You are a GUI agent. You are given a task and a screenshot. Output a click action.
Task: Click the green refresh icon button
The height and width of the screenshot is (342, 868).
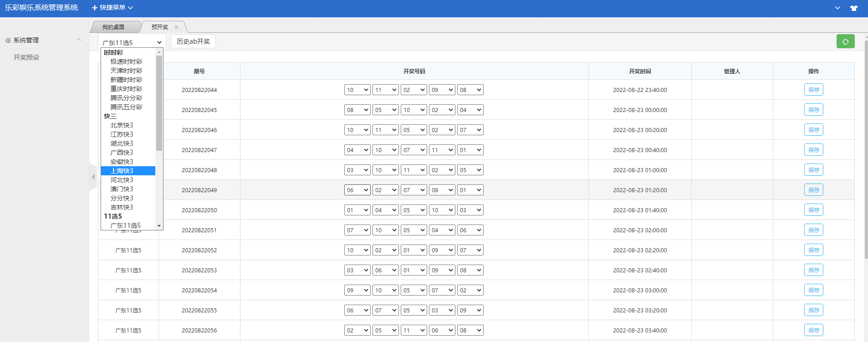click(845, 41)
